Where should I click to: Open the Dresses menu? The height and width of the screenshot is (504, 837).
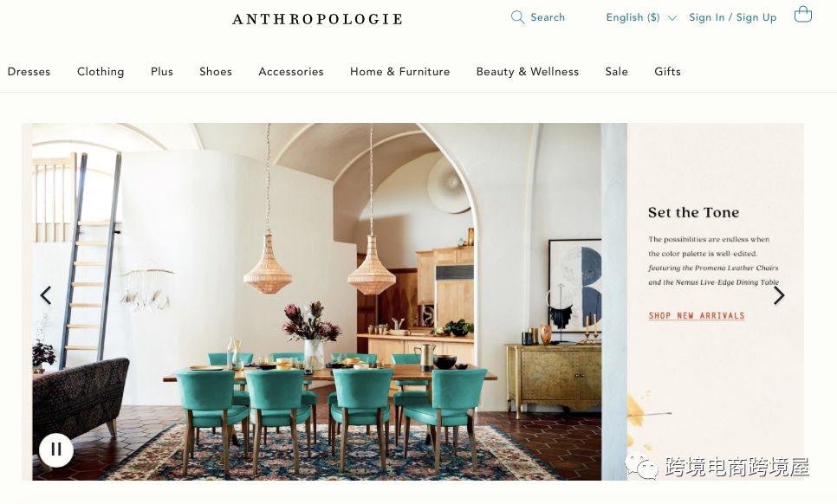coord(29,72)
